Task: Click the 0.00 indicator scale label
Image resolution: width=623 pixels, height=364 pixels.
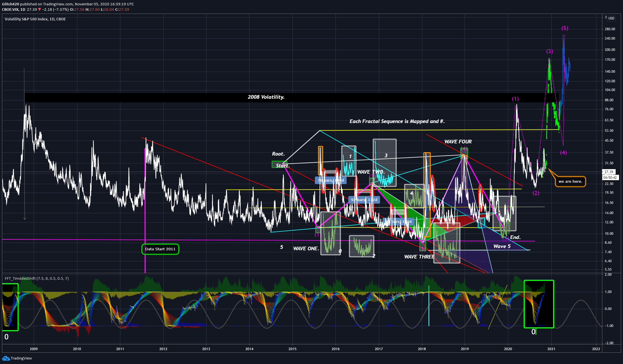Action: click(x=608, y=309)
